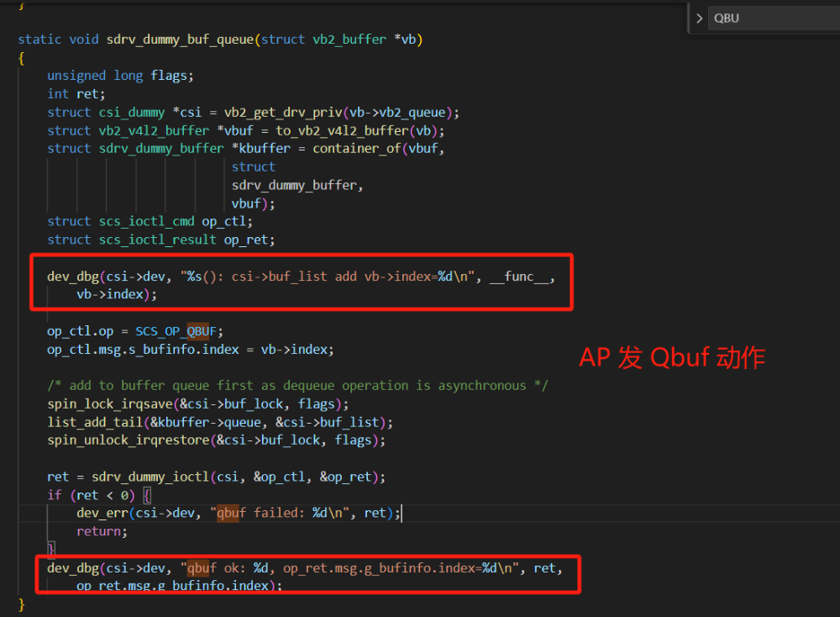Click the 'int ret;' declaration line
Screen dimensions: 840x617
point(76,94)
